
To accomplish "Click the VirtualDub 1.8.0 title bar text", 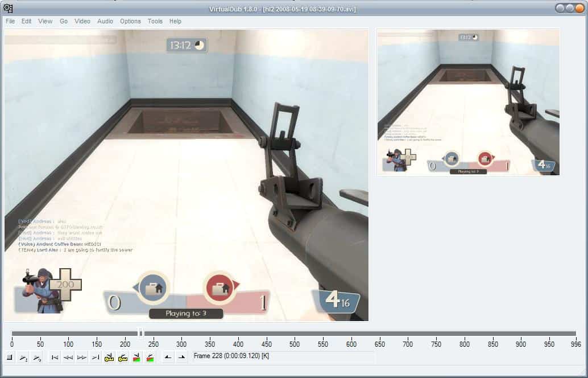I will pos(283,9).
